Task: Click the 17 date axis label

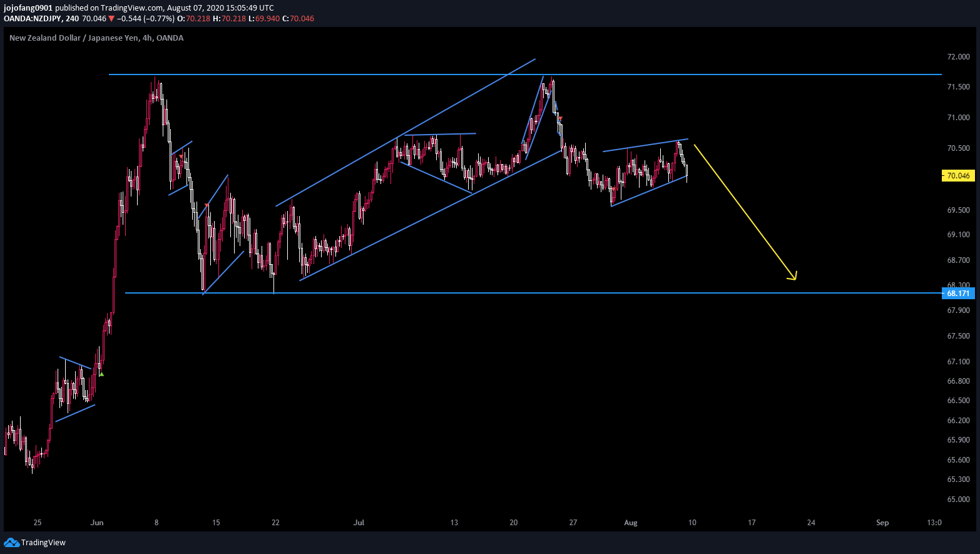Action: 752,523
